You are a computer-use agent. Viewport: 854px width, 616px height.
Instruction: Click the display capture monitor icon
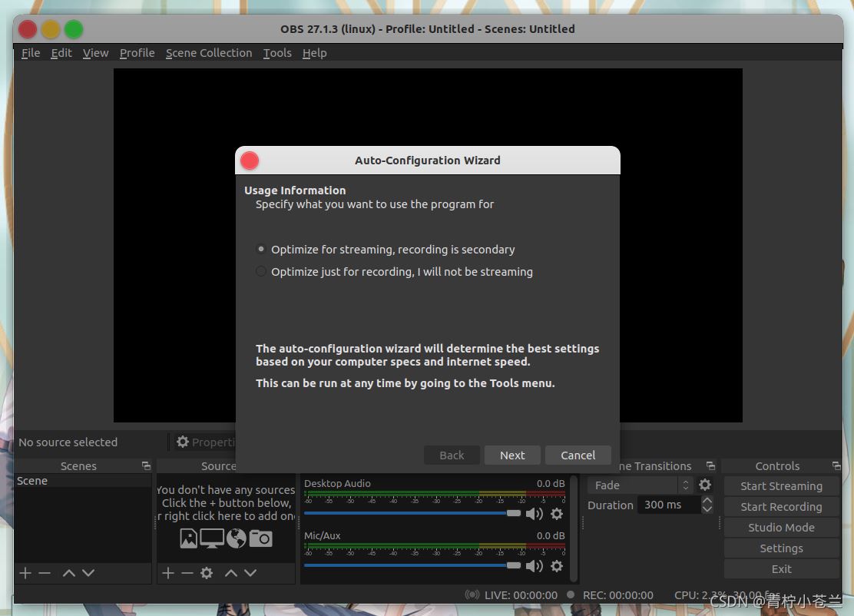(x=212, y=538)
